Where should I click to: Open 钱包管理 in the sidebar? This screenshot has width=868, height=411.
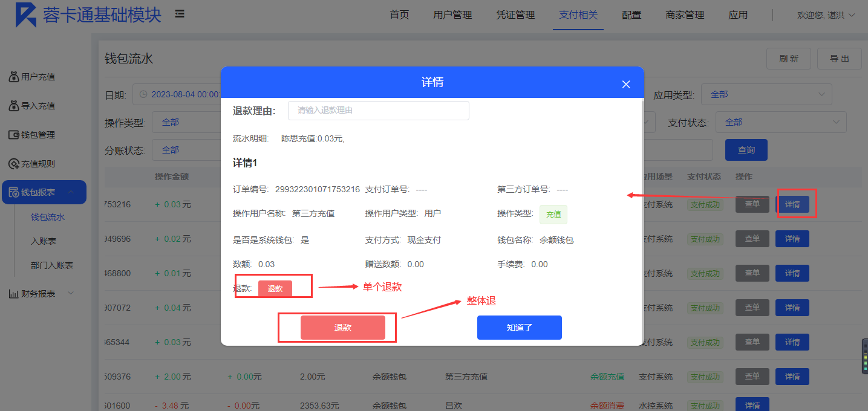tap(38, 135)
